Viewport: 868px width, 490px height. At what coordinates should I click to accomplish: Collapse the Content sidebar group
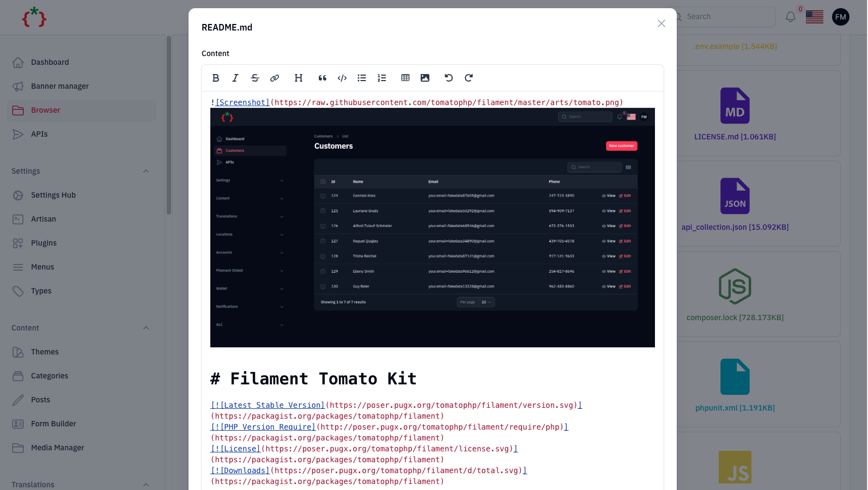[x=146, y=328]
